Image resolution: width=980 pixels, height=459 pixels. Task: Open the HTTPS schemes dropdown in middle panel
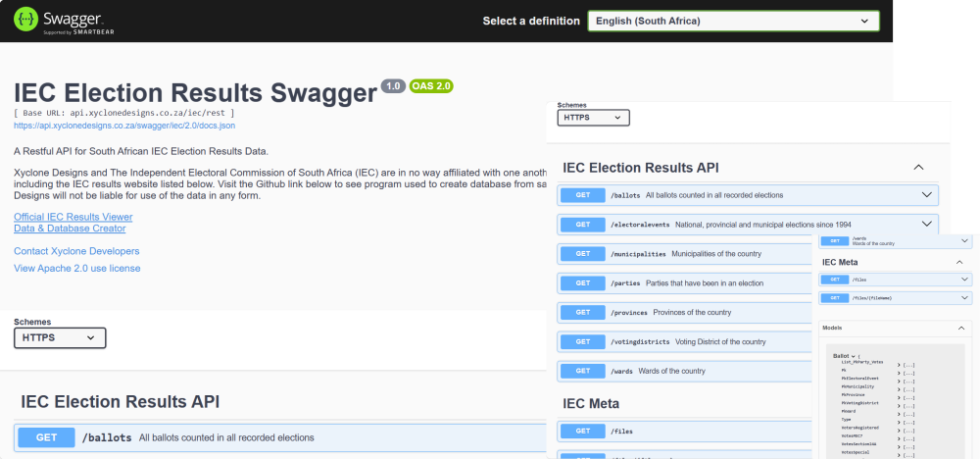coord(593,117)
